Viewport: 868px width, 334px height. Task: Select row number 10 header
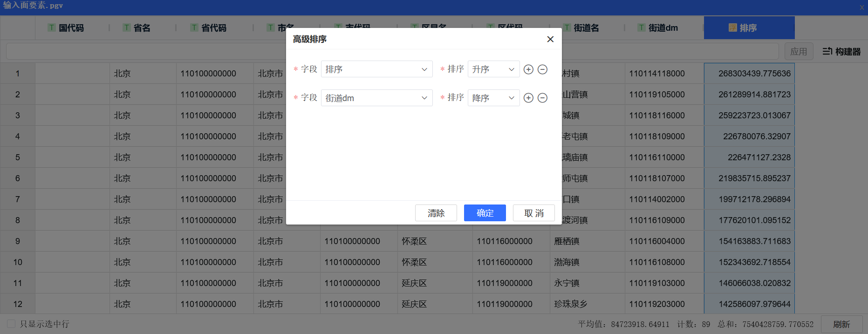click(18, 262)
